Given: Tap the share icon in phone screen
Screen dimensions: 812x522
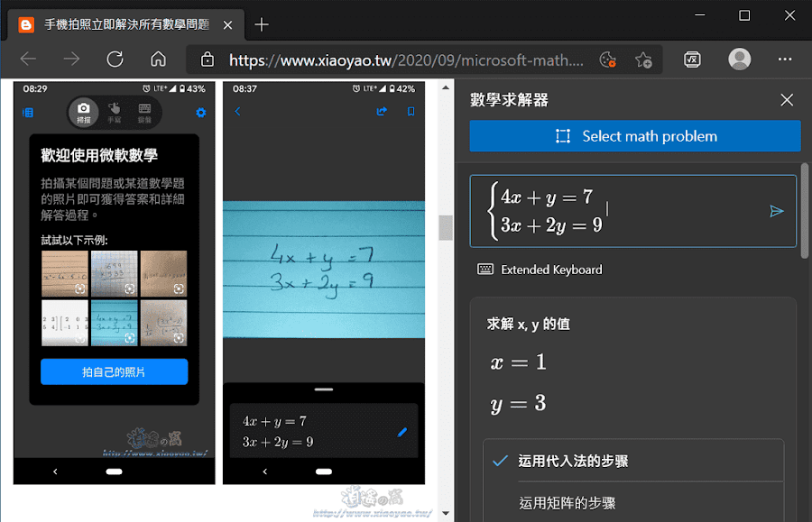Looking at the screenshot, I should pyautogui.click(x=382, y=111).
